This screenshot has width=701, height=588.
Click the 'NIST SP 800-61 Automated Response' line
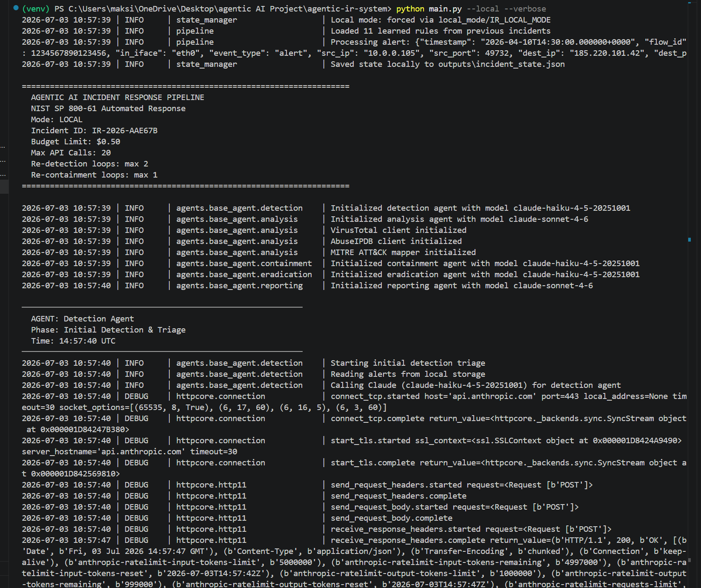click(108, 109)
